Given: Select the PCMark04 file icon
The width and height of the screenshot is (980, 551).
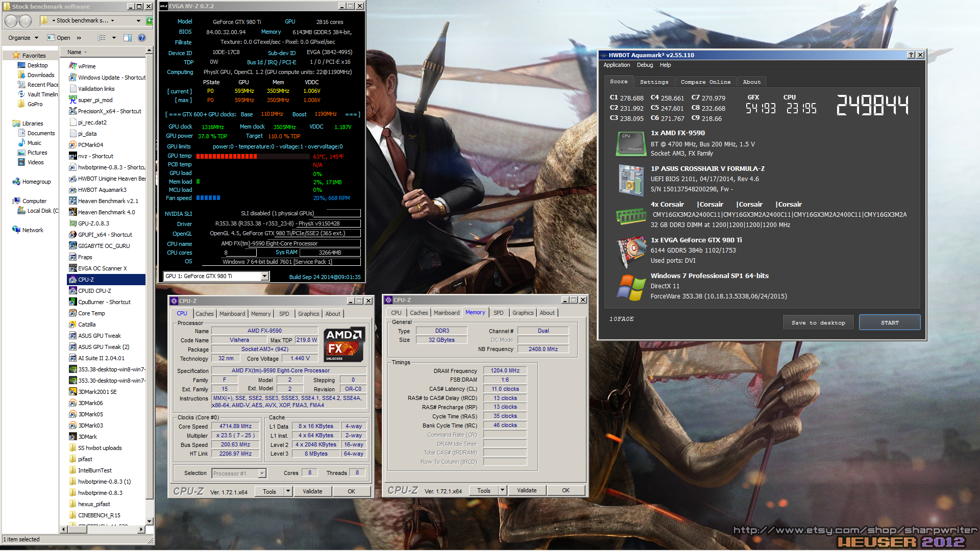Looking at the screenshot, I should [73, 145].
